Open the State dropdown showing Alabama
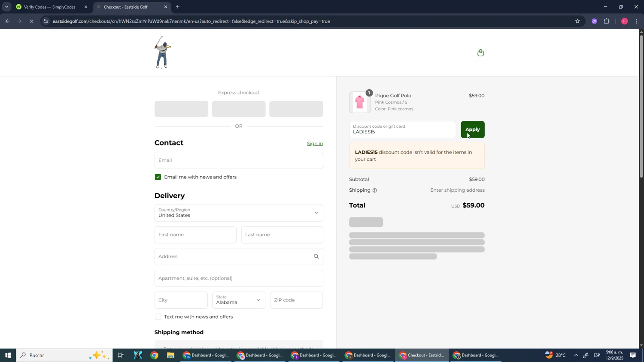Image resolution: width=644 pixels, height=362 pixels. point(239,300)
